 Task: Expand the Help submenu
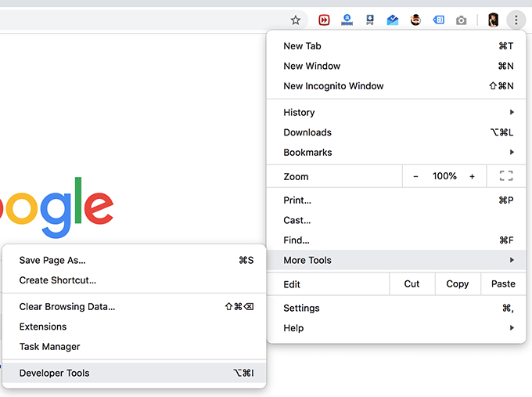(397, 328)
